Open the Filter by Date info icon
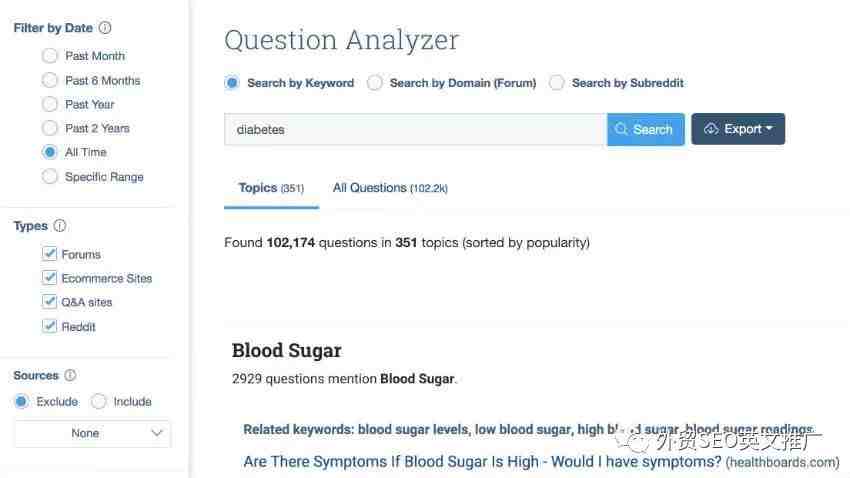Image resolution: width=850 pixels, height=478 pixels. 105,28
